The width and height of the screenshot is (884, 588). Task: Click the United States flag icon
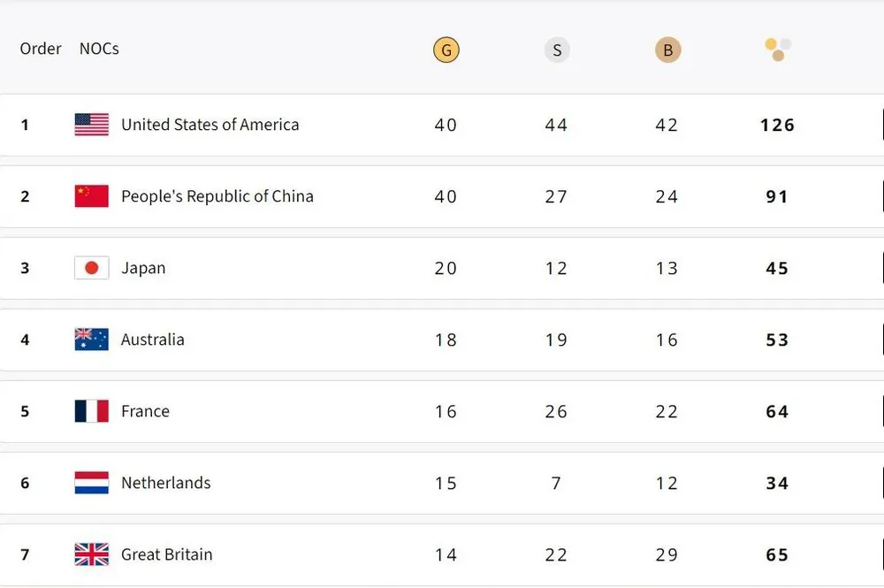[92, 125]
